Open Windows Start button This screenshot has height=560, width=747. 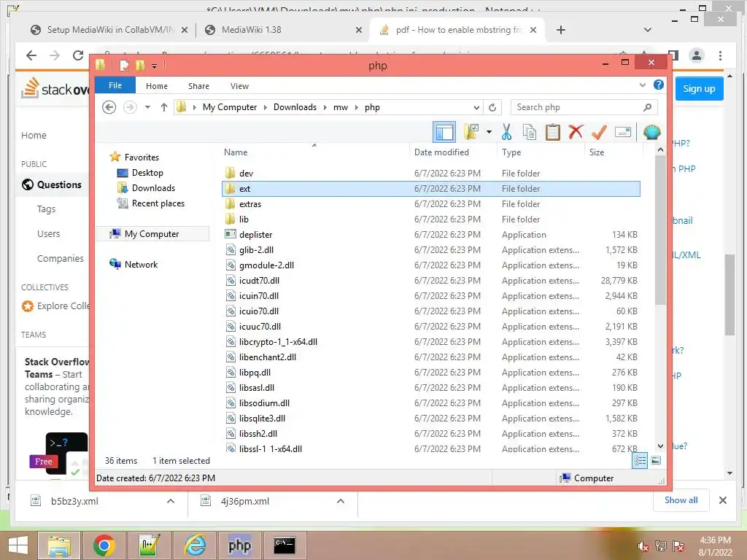(x=18, y=545)
